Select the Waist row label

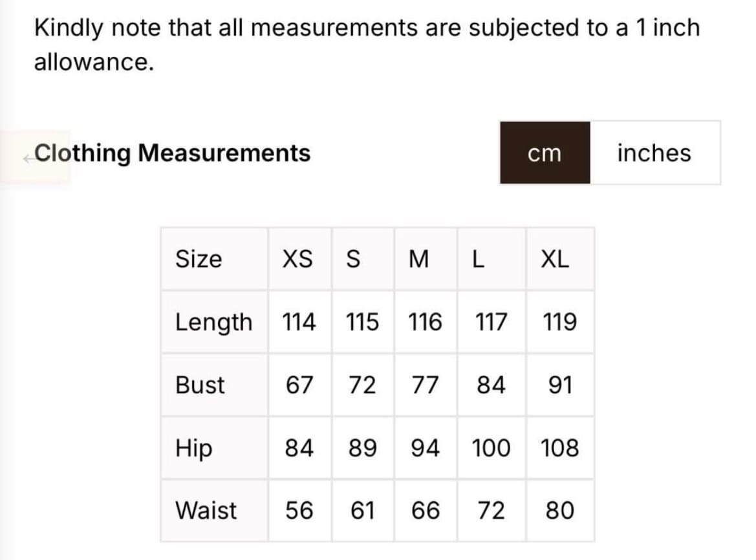[206, 511]
